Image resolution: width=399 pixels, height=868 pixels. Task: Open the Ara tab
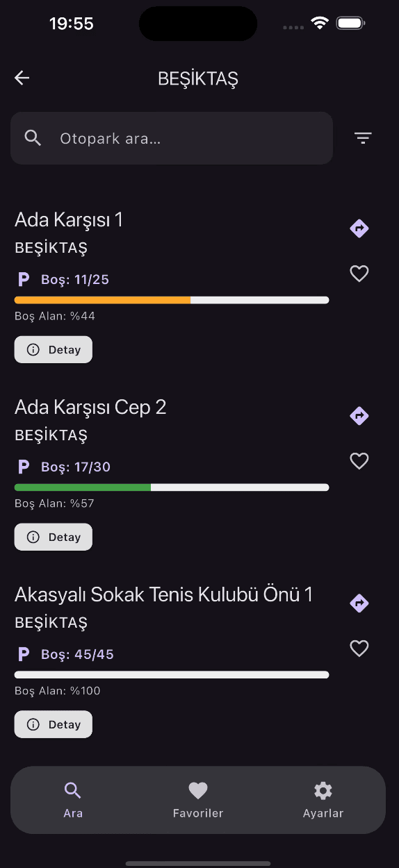(73, 799)
